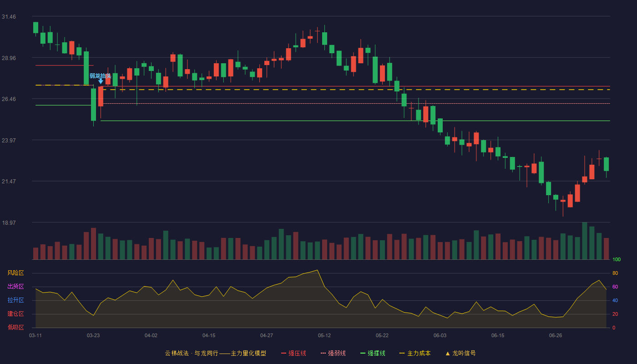Click the green 强撑线 legend line icon
637x364 pixels.
tap(363, 353)
